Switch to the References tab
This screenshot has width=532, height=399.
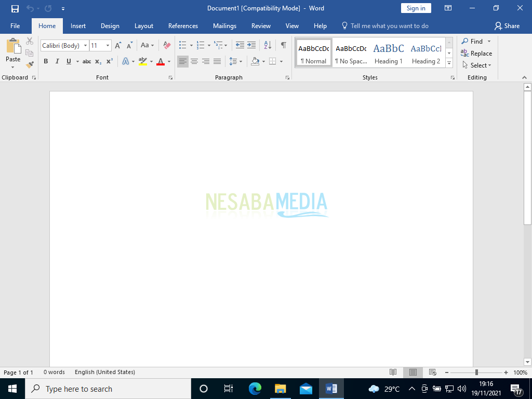pyautogui.click(x=183, y=26)
